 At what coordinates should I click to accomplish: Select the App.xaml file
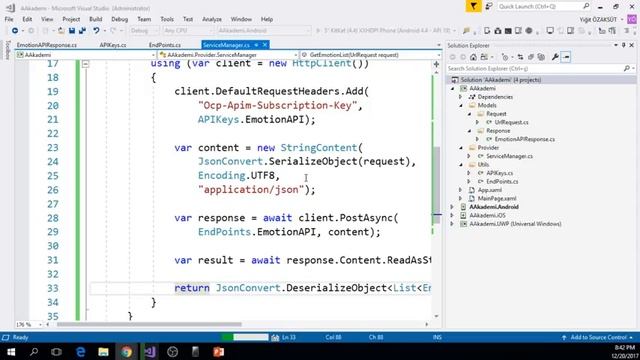click(x=490, y=190)
